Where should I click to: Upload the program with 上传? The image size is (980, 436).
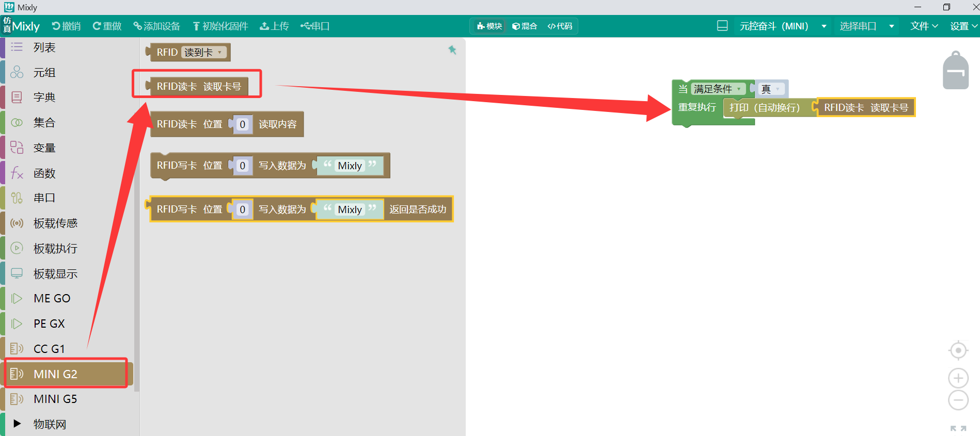coord(274,26)
